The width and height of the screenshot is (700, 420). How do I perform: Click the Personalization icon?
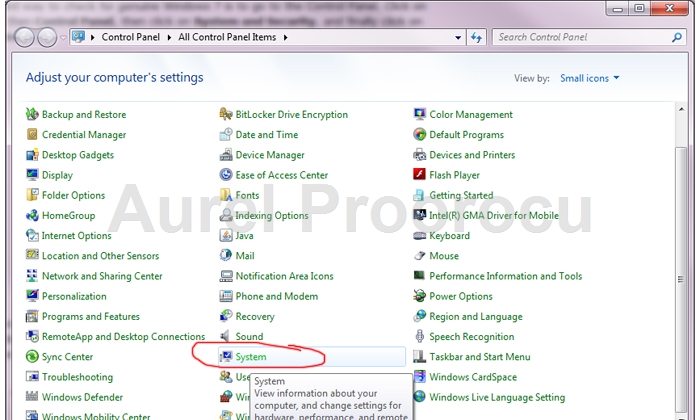coord(32,296)
